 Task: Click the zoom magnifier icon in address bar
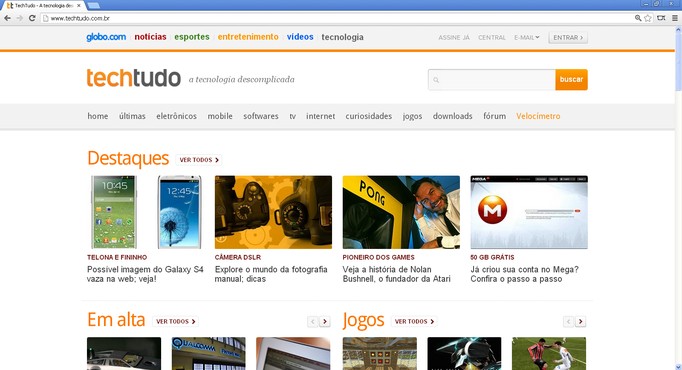point(638,18)
